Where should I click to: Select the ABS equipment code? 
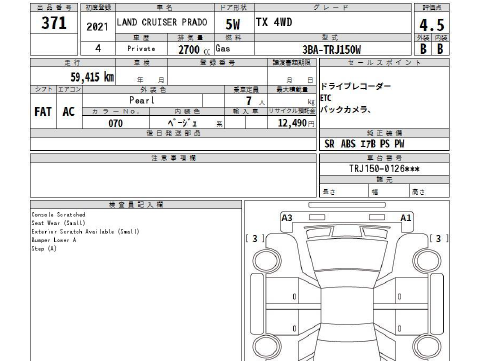coord(348,144)
